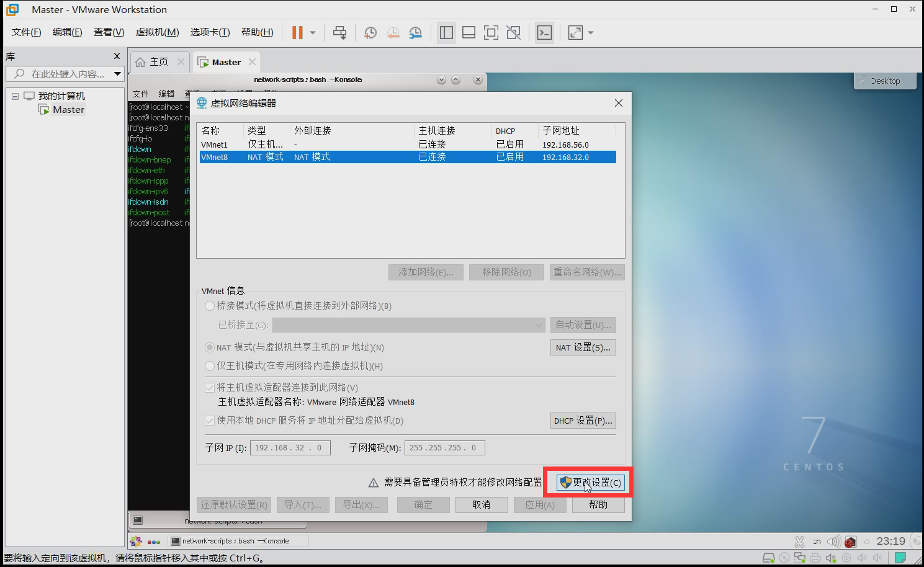The width and height of the screenshot is (924, 567).
Task: Click the 取消 button in network editor
Action: point(482,505)
